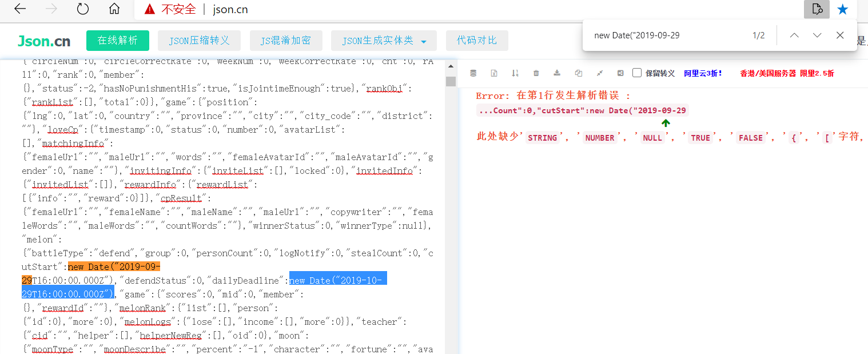Viewport: 868px width, 354px height.
Task: Reload the json.cn page
Action: (x=83, y=9)
